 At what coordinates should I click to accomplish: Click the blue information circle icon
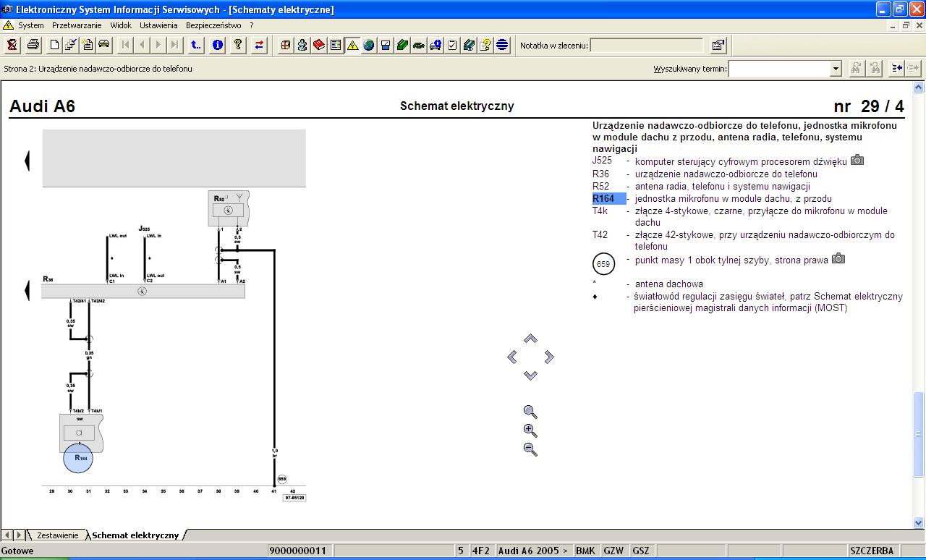point(218,45)
